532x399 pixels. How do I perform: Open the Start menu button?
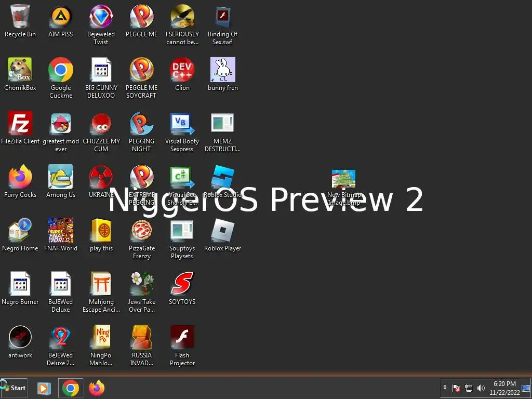click(14, 388)
